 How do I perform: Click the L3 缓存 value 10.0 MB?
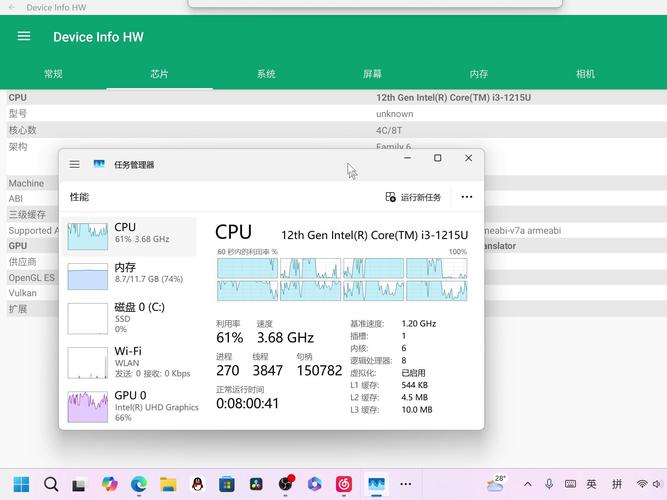pos(417,409)
